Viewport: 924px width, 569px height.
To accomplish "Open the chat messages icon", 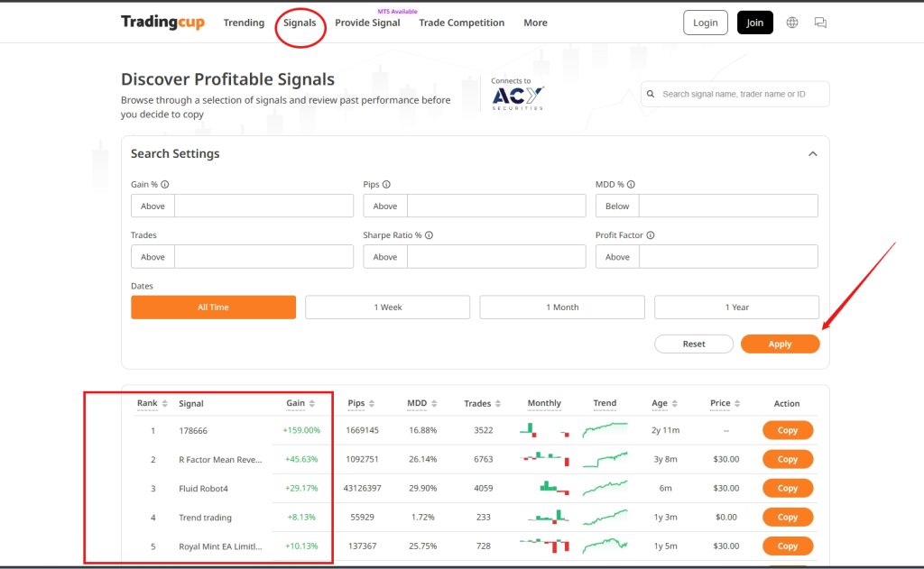I will coord(820,23).
